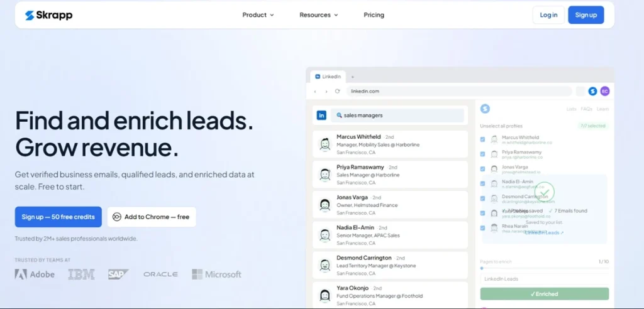Click the LinkedIn logo beside search box
644x309 pixels.
click(321, 116)
